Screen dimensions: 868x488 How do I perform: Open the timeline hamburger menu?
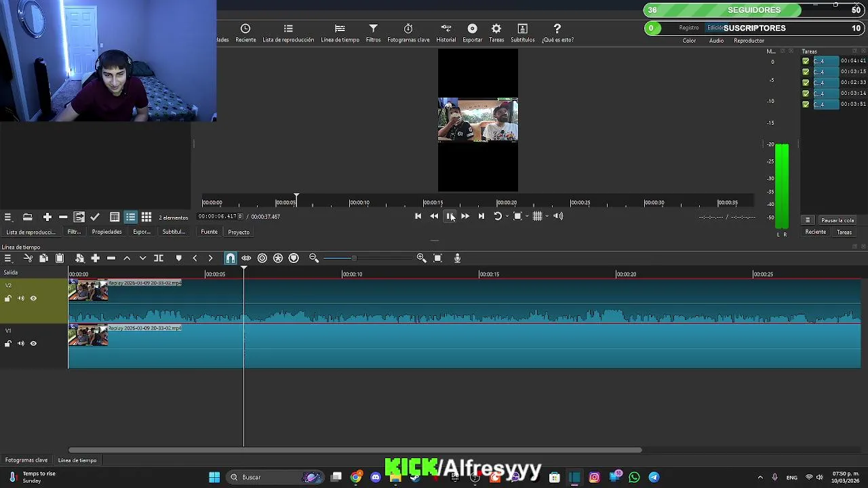7,258
